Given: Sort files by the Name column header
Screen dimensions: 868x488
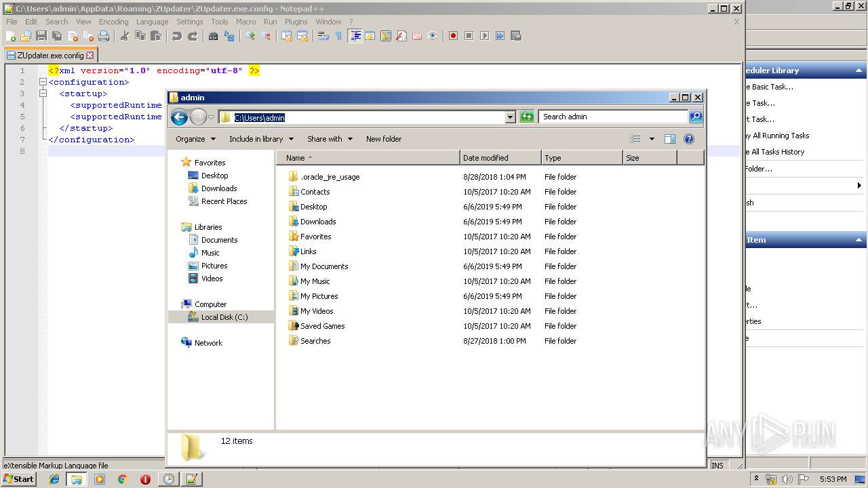Looking at the screenshot, I should pyautogui.click(x=368, y=158).
